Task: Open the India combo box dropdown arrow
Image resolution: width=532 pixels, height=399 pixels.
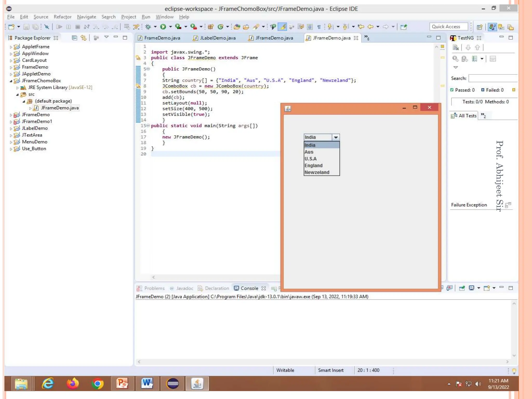Action: 336,137
